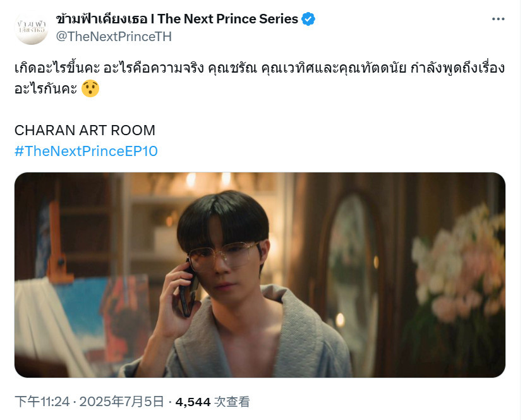
Task: Click the first line of Thai tweet text
Action: point(260,68)
